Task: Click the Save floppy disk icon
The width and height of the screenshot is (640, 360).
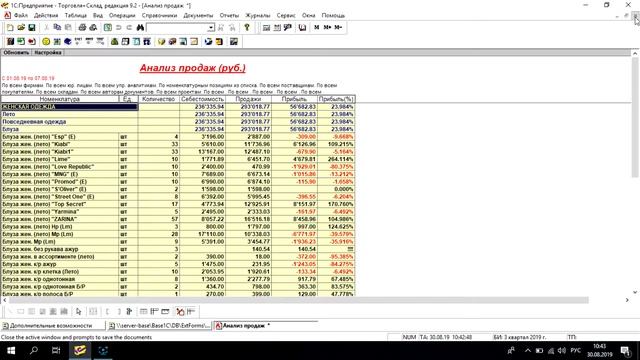Action: pos(31,27)
